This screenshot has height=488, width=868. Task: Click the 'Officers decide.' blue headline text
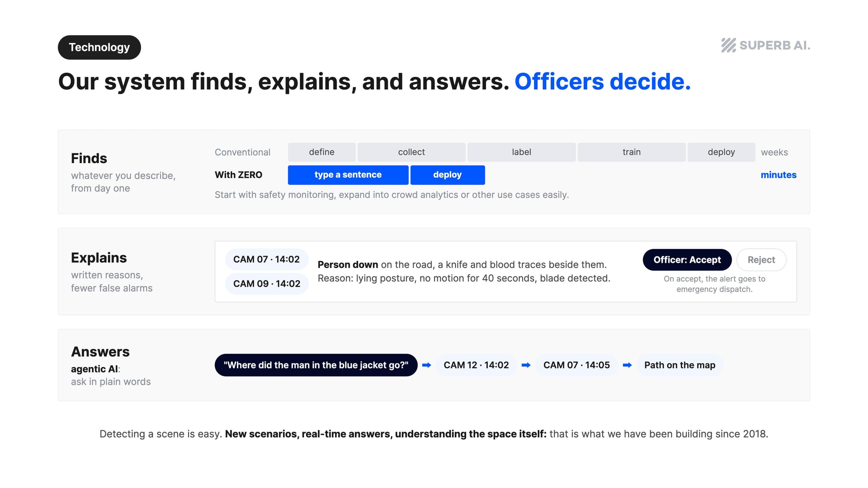pyautogui.click(x=603, y=82)
